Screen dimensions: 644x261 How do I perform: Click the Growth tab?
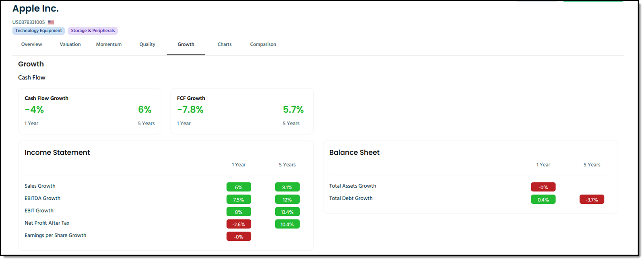click(186, 44)
